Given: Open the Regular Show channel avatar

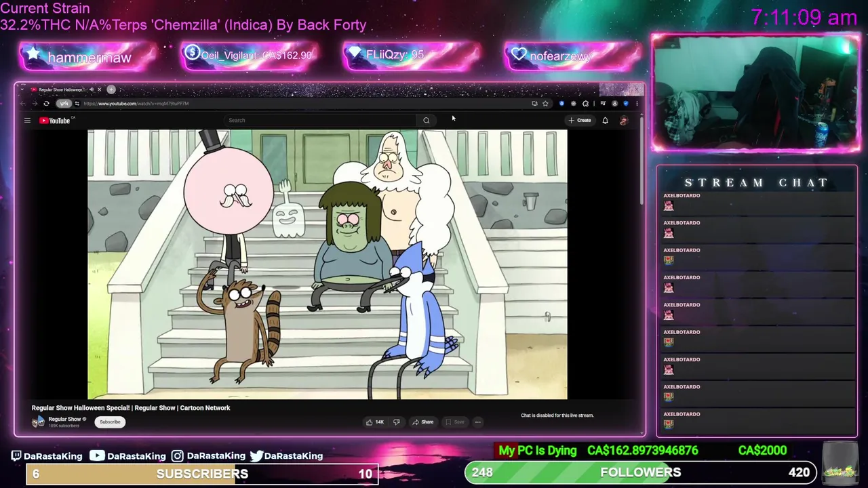Looking at the screenshot, I should [38, 422].
